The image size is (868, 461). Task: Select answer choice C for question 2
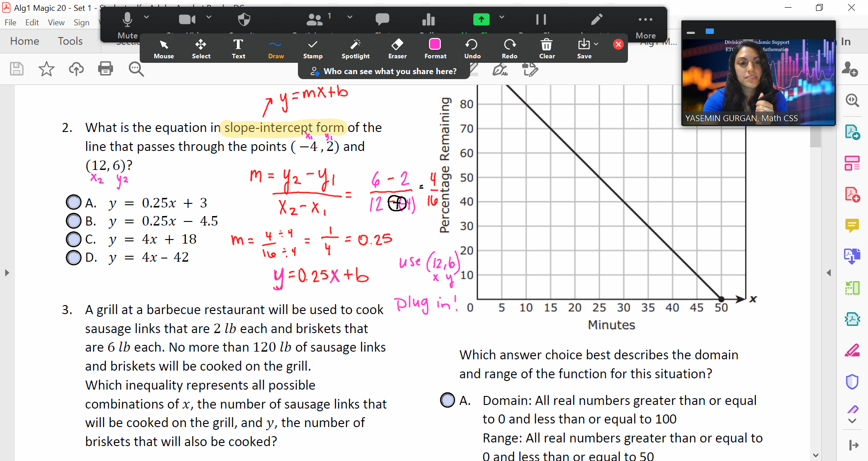pos(73,239)
